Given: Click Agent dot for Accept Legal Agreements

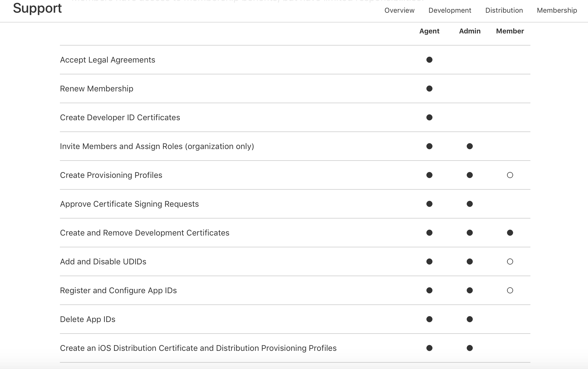Looking at the screenshot, I should point(429,60).
